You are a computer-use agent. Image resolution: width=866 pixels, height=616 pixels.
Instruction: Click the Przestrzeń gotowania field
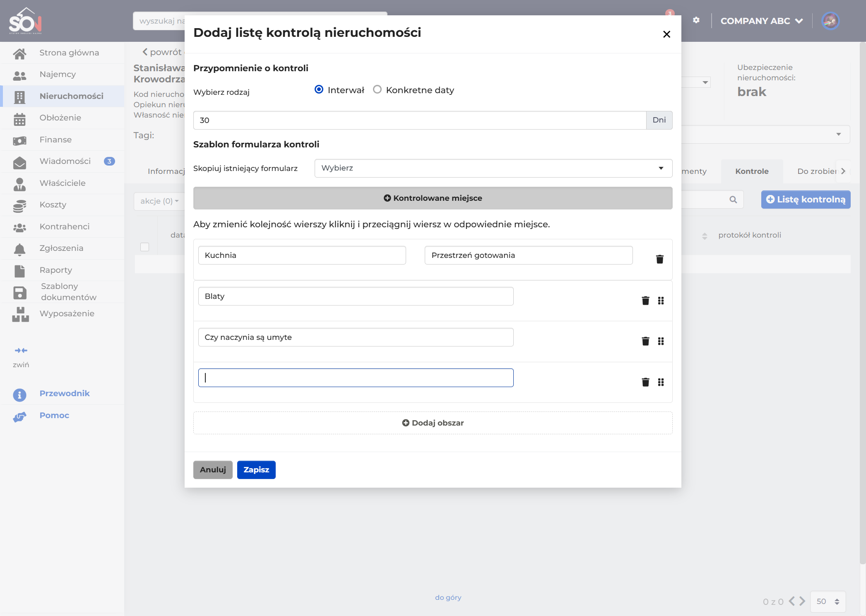(x=529, y=255)
